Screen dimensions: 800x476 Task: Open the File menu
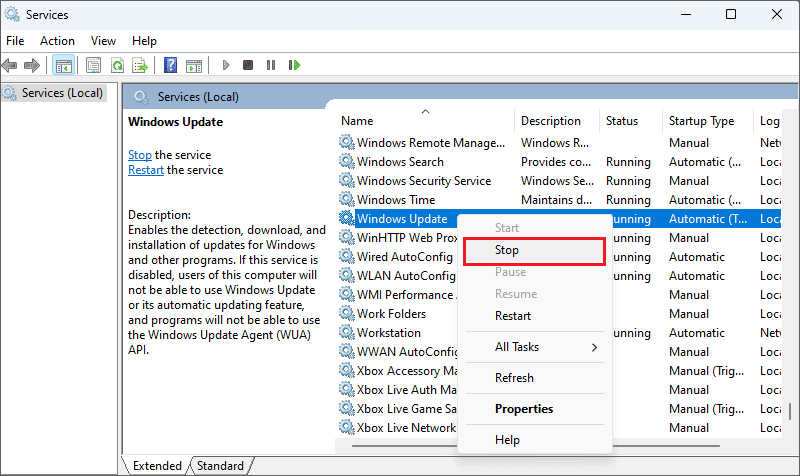(15, 41)
